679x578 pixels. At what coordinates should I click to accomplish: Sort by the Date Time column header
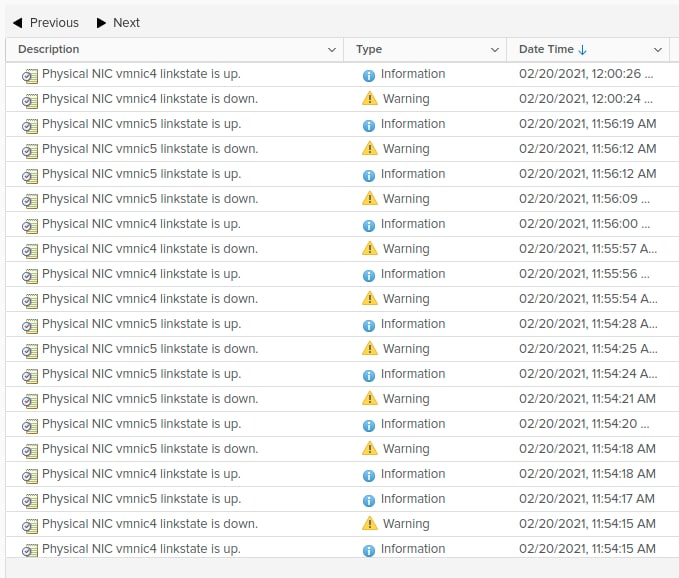pyautogui.click(x=546, y=49)
